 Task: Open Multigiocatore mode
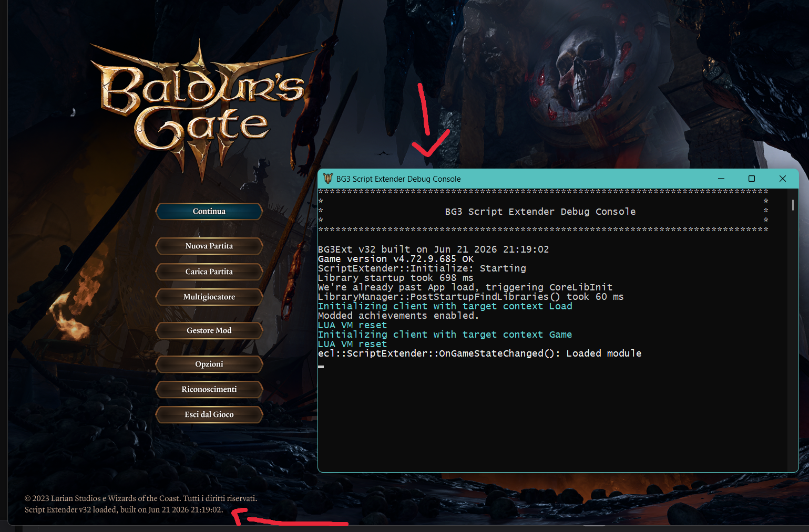(x=209, y=297)
